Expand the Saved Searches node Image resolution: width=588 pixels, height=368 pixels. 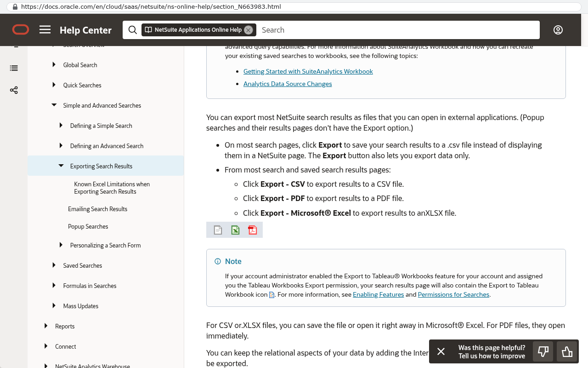(x=54, y=265)
